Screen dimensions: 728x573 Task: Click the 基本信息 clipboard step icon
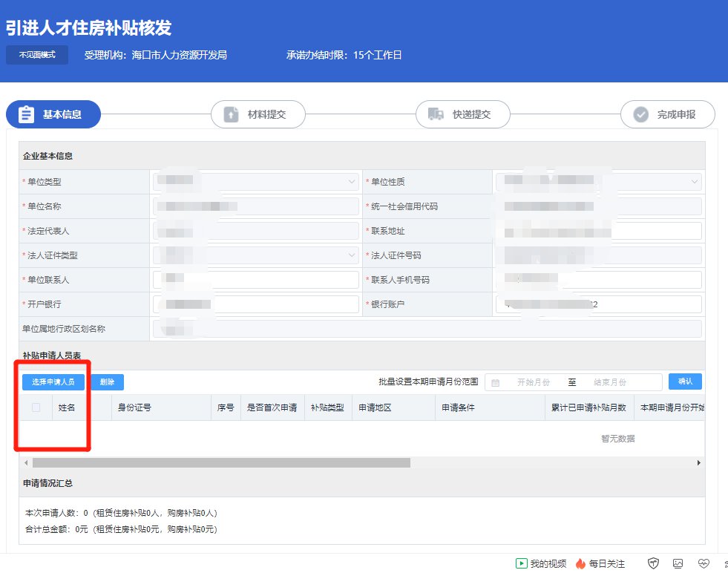tap(26, 115)
